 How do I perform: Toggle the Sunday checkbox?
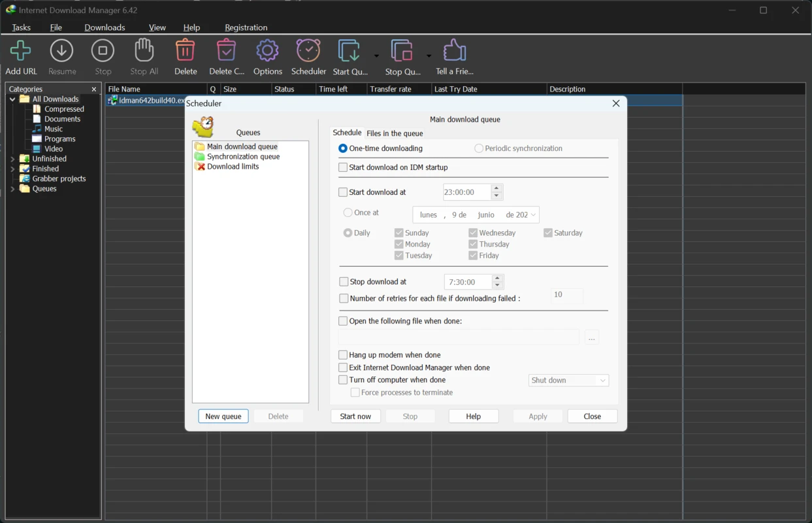tap(398, 233)
